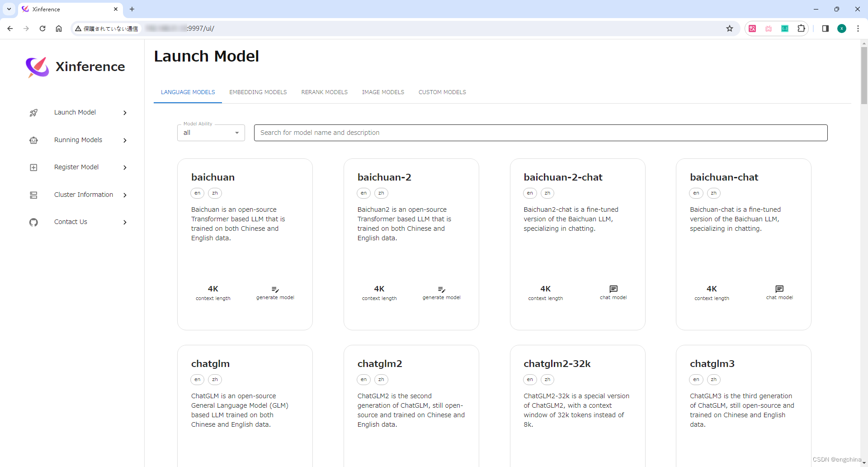Switch to the Embedding Models tab
The width and height of the screenshot is (868, 467).
pyautogui.click(x=258, y=92)
